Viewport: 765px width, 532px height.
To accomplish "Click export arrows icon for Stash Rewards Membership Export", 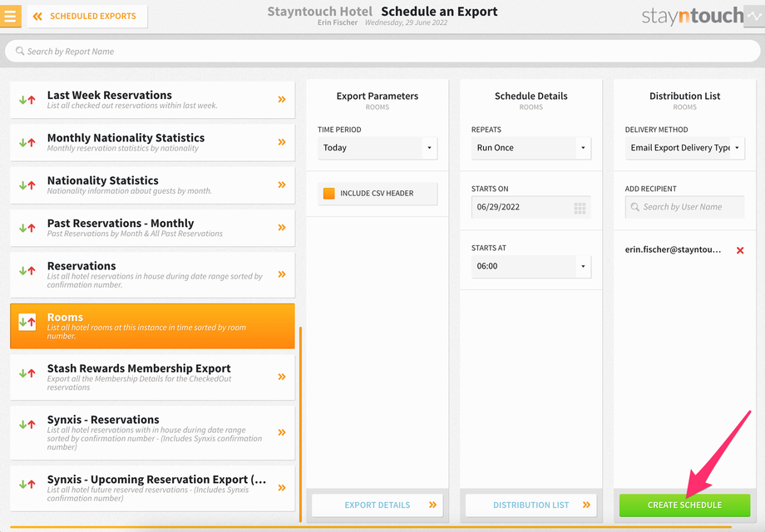I will (x=27, y=373).
